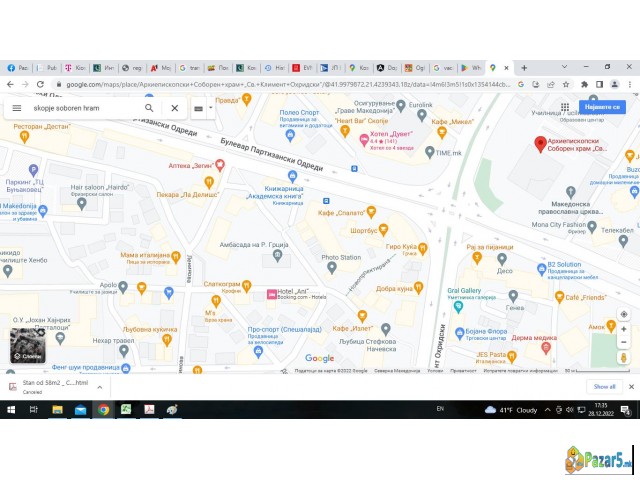Expand the 'Stan od 58m2' download options chevron
This screenshot has width=640, height=480.
coord(100,387)
